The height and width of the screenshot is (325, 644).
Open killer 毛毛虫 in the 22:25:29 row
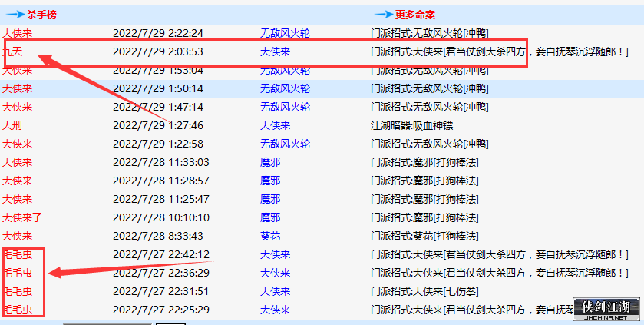17,310
